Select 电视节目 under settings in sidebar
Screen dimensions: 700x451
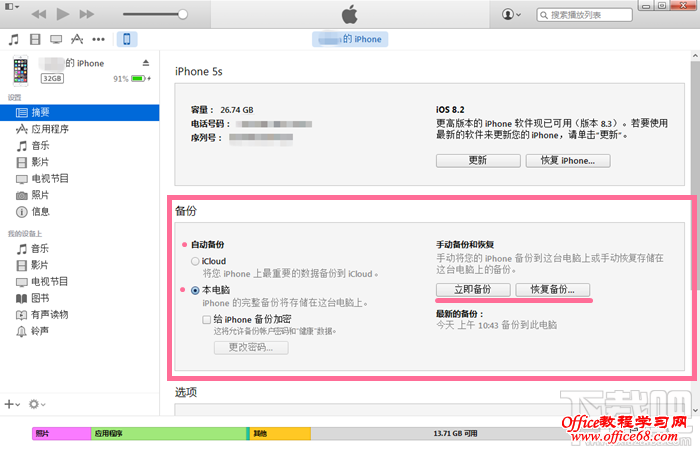[x=79, y=179]
